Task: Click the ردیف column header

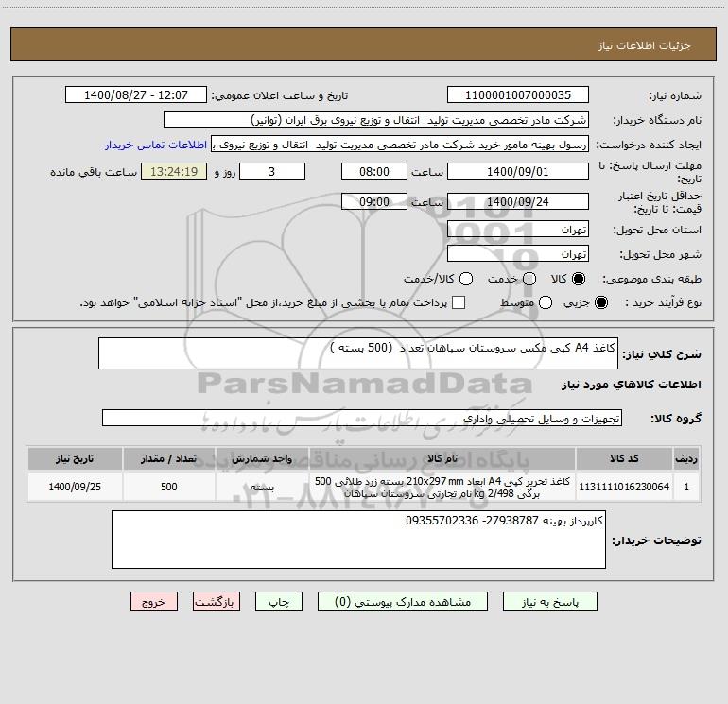Action: click(x=686, y=458)
